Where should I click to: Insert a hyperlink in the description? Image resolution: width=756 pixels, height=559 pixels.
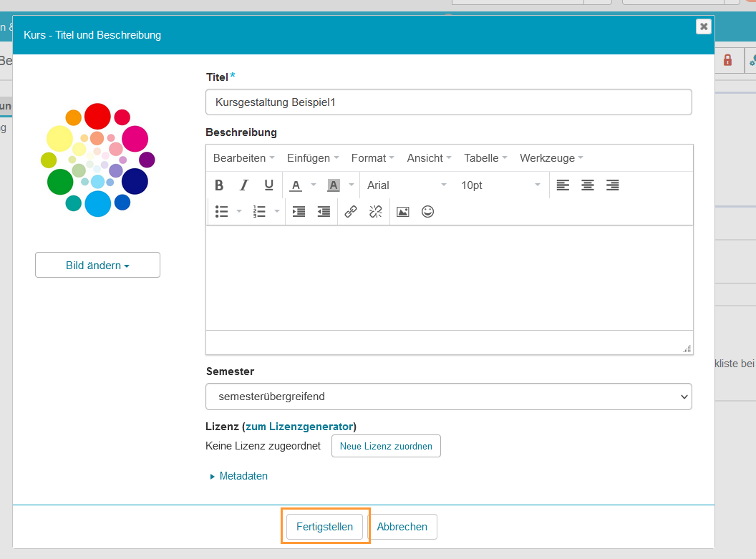tap(351, 212)
